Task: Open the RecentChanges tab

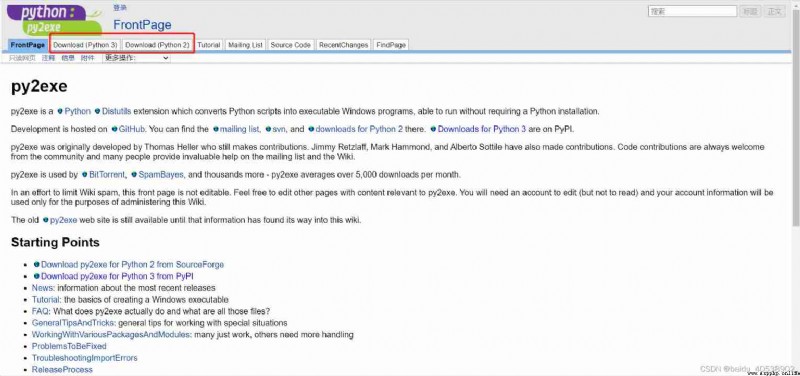Action: (343, 45)
